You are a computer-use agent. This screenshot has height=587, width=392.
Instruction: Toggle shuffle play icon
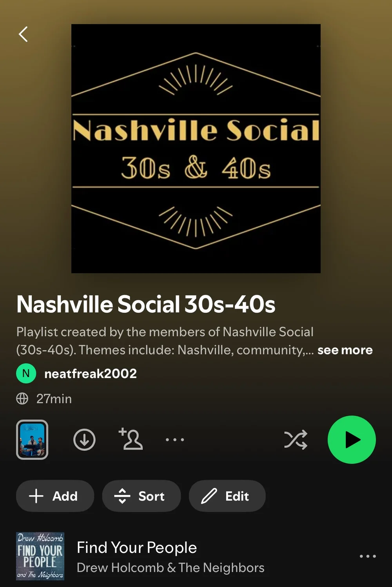[x=296, y=440]
